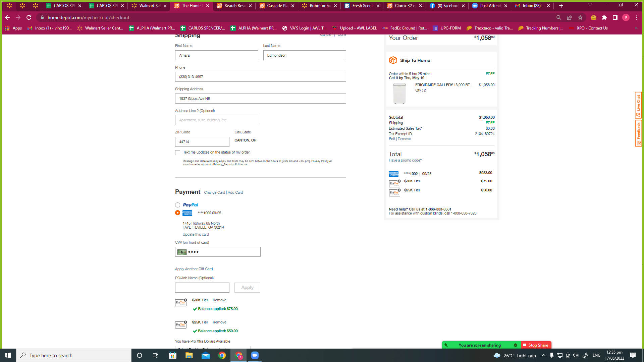Image resolution: width=644 pixels, height=362 pixels.
Task: Switch to the Post Attendee Zoom tab
Action: pos(490,6)
